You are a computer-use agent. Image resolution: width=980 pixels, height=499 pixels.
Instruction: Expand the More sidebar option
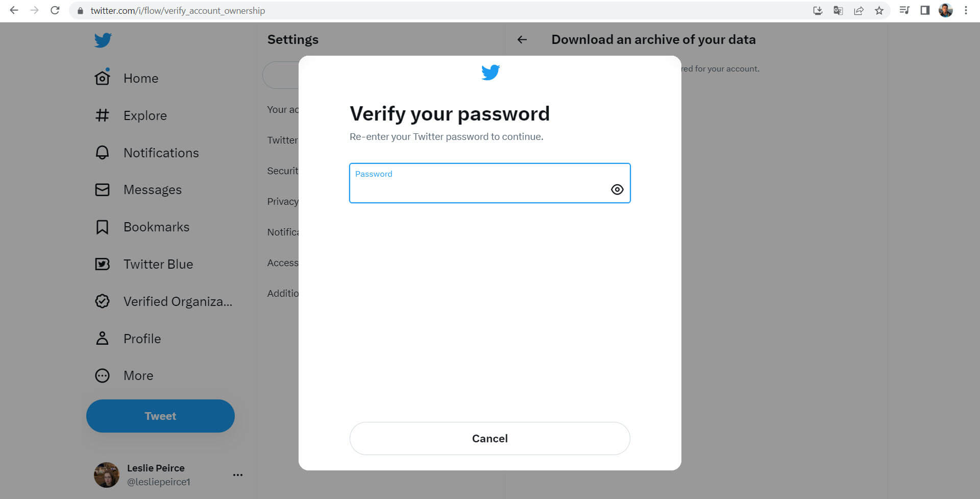coord(102,375)
